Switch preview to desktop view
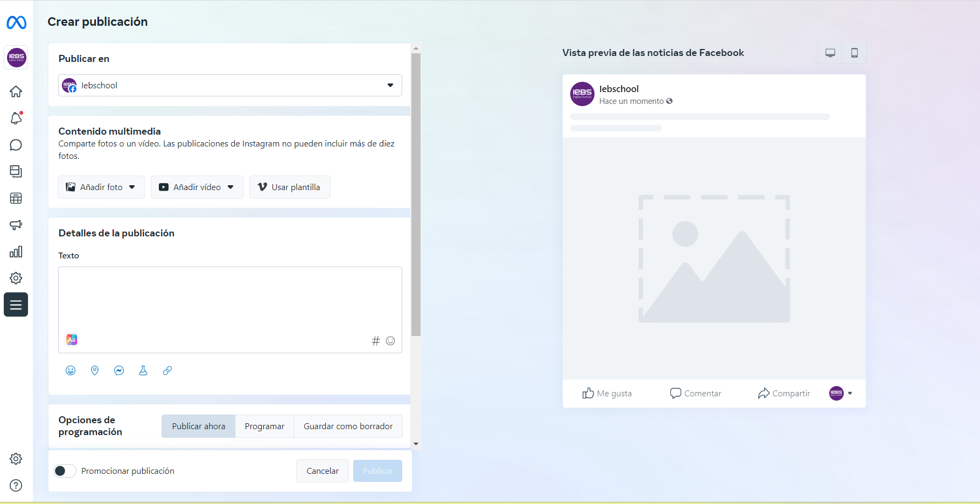The height and width of the screenshot is (504, 980). coord(830,53)
